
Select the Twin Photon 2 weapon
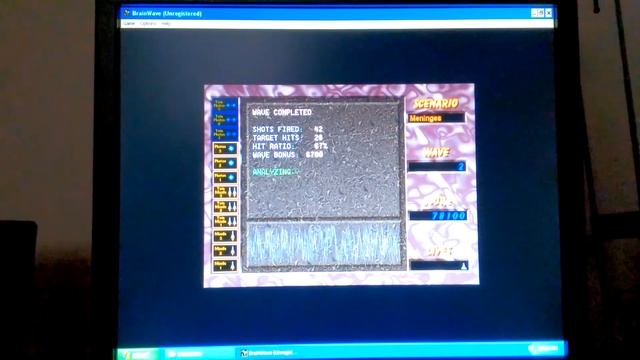(x=224, y=120)
